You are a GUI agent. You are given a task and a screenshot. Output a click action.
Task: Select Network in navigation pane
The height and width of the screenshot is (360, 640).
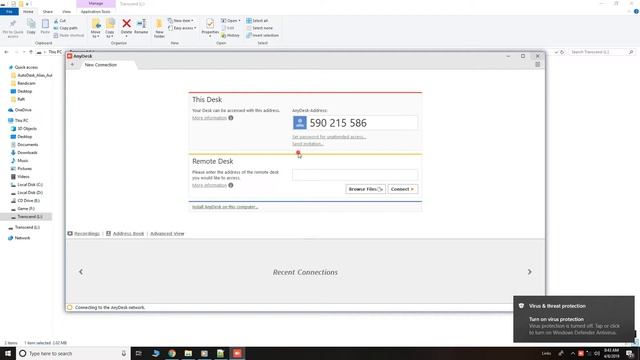point(22,238)
